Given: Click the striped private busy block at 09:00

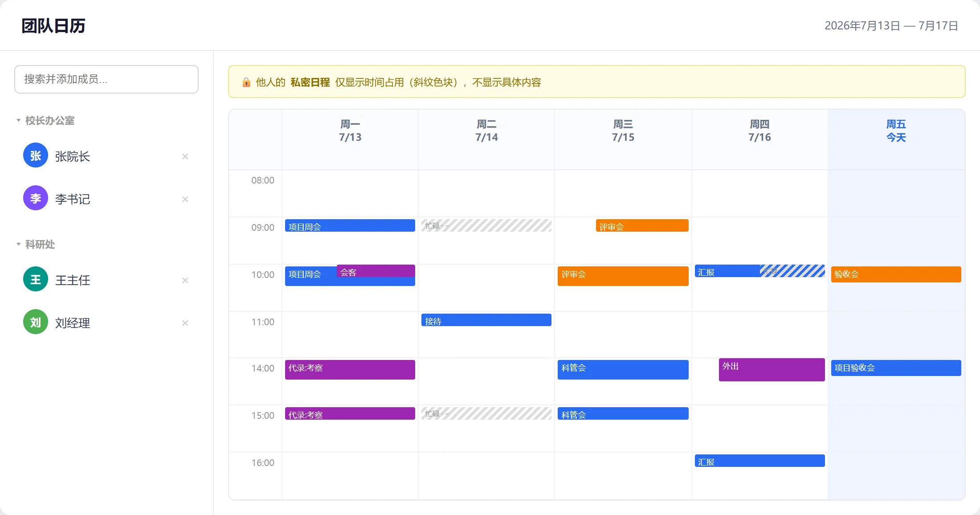Looking at the screenshot, I should [x=486, y=225].
